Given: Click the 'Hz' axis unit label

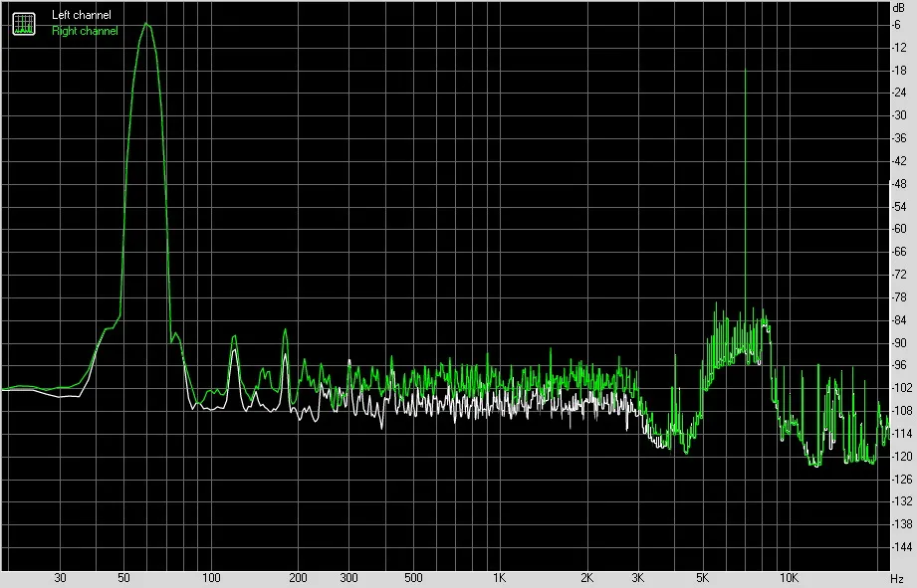Looking at the screenshot, I should click(x=897, y=579).
